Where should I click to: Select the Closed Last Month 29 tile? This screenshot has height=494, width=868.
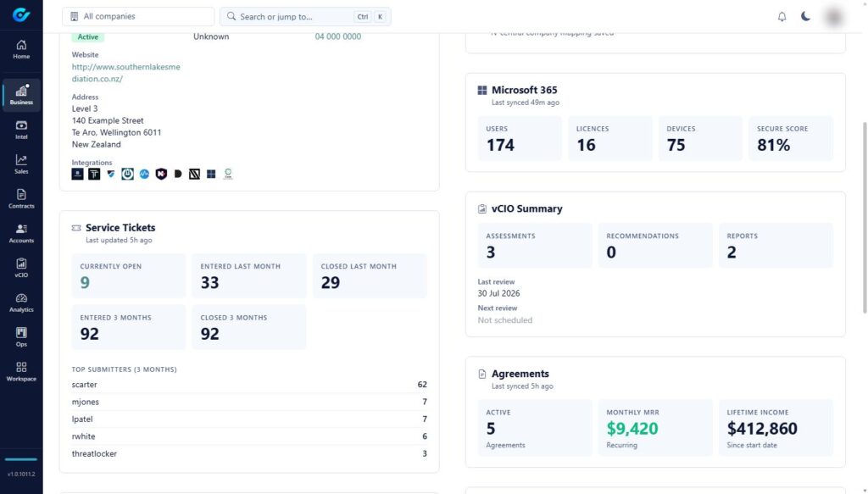coord(370,276)
